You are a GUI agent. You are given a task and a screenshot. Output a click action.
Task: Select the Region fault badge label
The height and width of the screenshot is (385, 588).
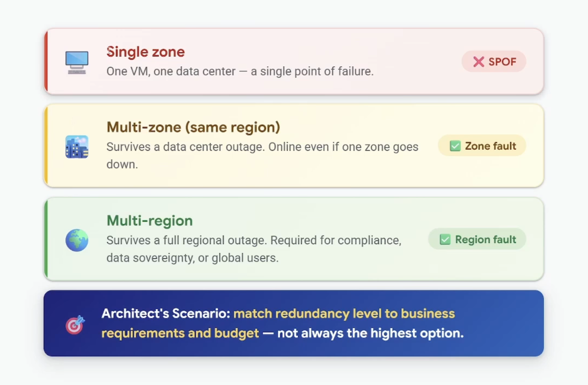[x=485, y=239]
